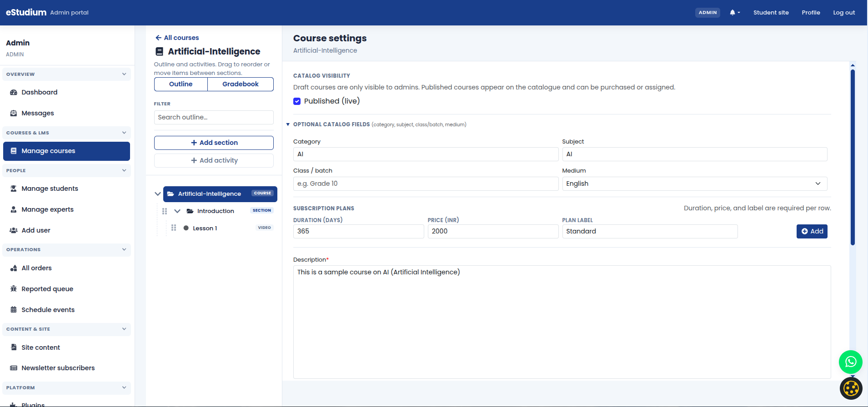Click into the Plan label field

(650, 231)
